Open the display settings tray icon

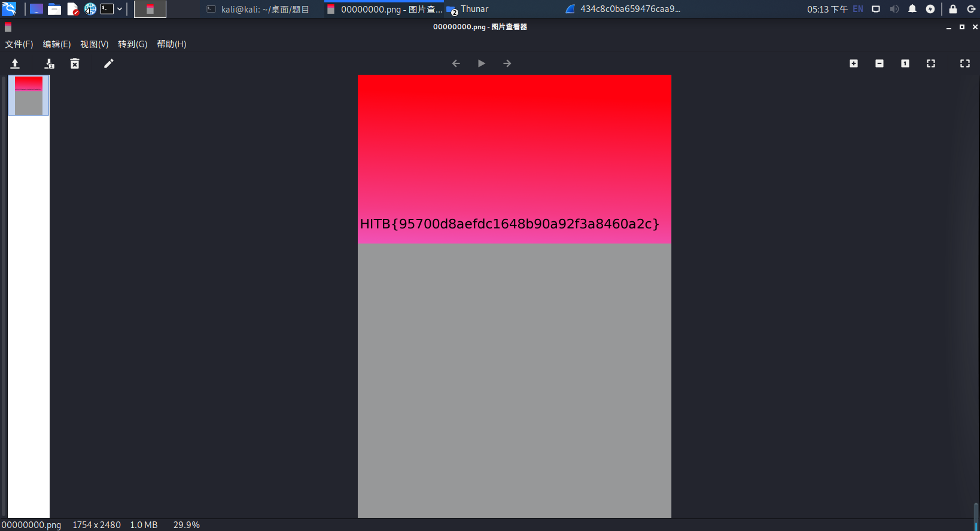(x=876, y=9)
